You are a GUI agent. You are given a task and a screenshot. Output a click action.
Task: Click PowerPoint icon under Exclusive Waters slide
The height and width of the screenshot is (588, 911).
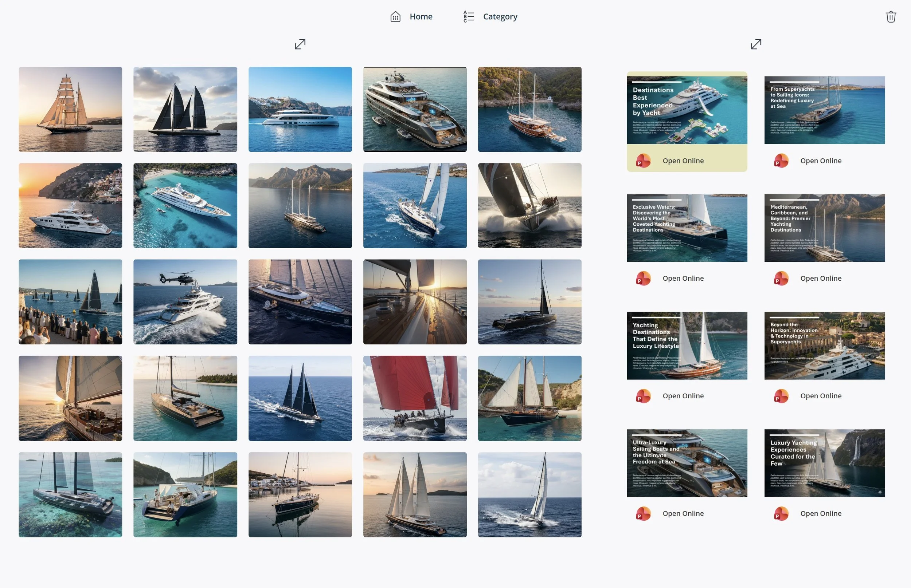(x=643, y=279)
